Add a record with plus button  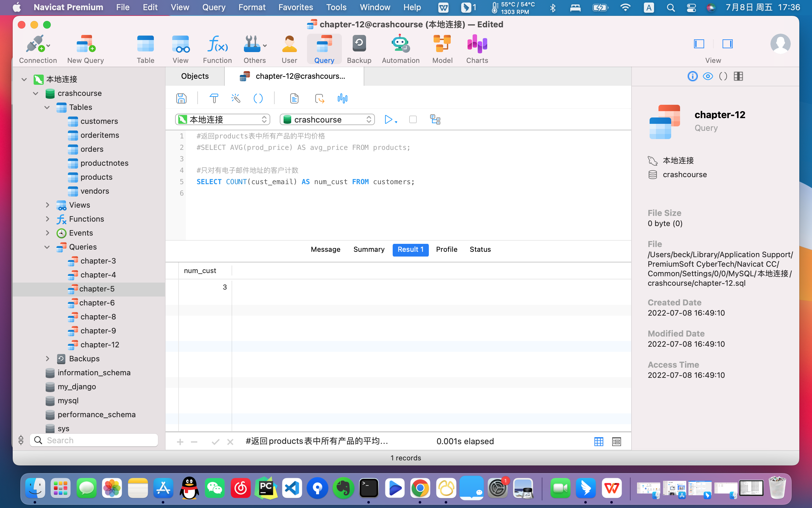(180, 442)
